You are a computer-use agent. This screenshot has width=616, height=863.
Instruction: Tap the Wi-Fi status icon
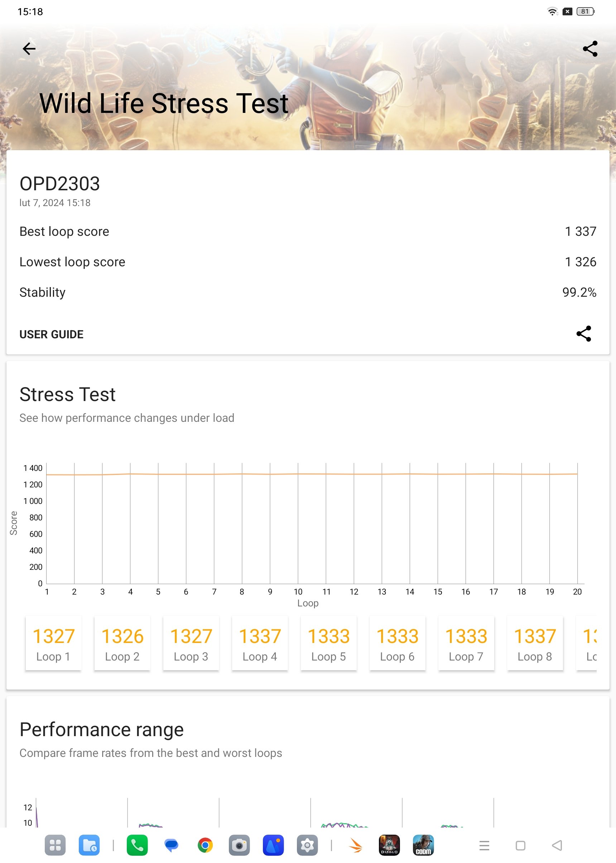552,11
